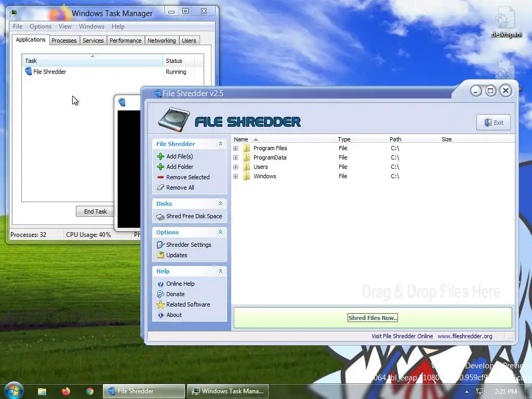
Task: Click the green plus Add Folder icon
Action: (161, 167)
